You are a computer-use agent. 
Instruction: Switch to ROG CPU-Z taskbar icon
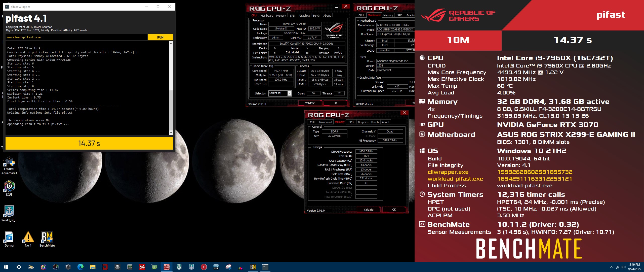(167, 267)
